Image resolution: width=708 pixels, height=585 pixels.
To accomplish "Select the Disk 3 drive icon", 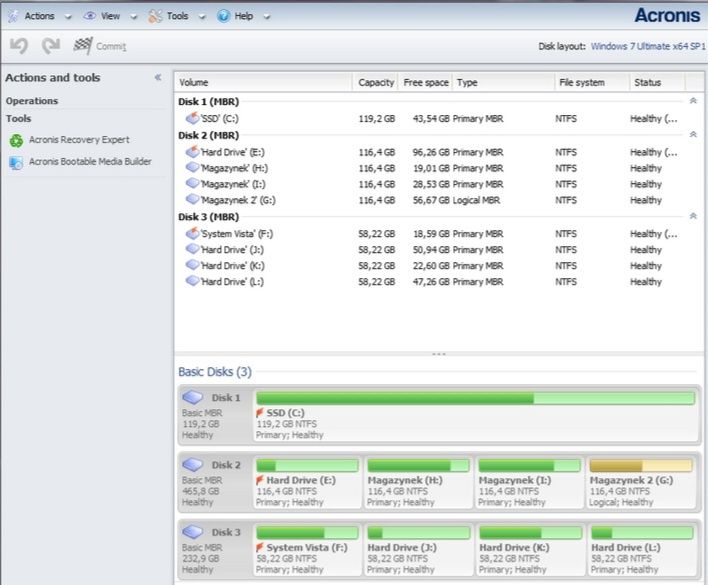I will tap(194, 532).
